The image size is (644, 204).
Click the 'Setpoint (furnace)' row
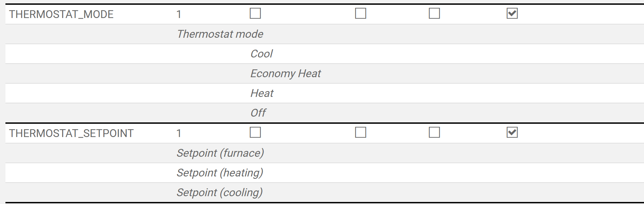click(220, 153)
